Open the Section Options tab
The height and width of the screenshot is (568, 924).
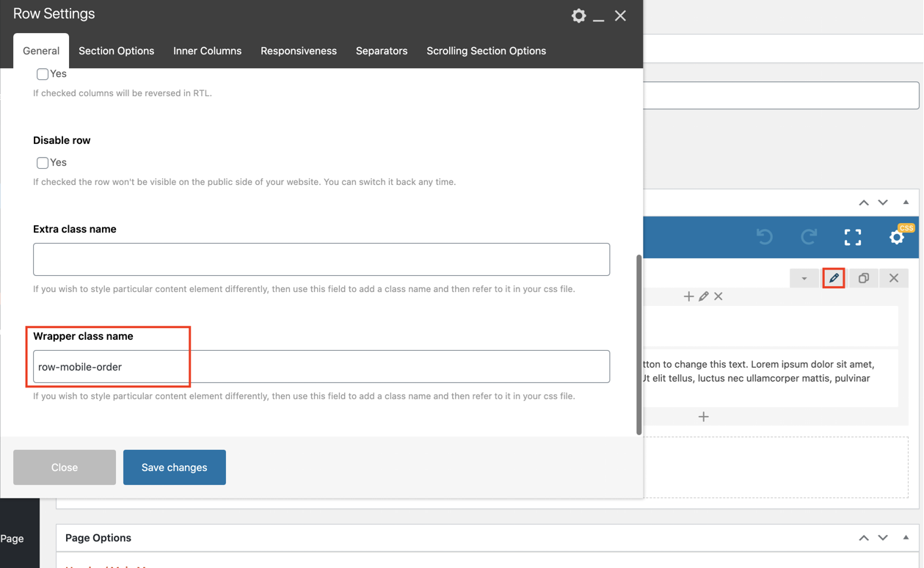117,51
